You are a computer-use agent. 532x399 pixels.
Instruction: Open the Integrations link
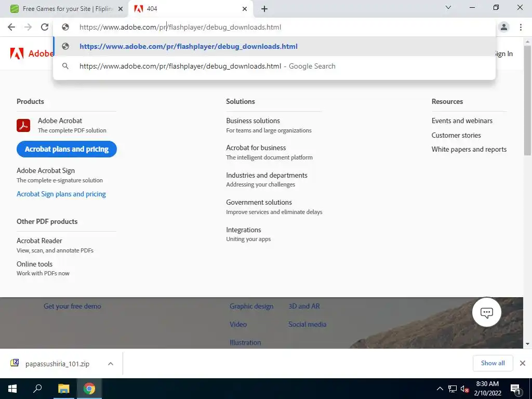tap(244, 230)
